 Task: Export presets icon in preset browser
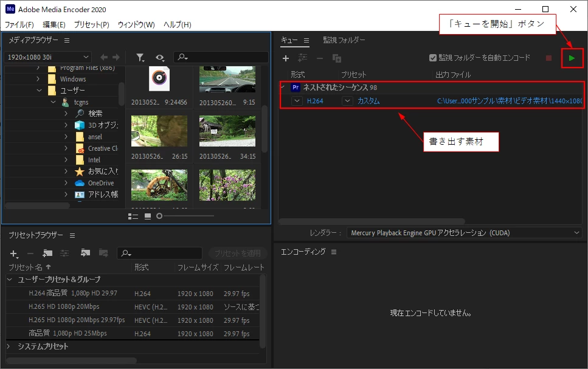coord(103,253)
